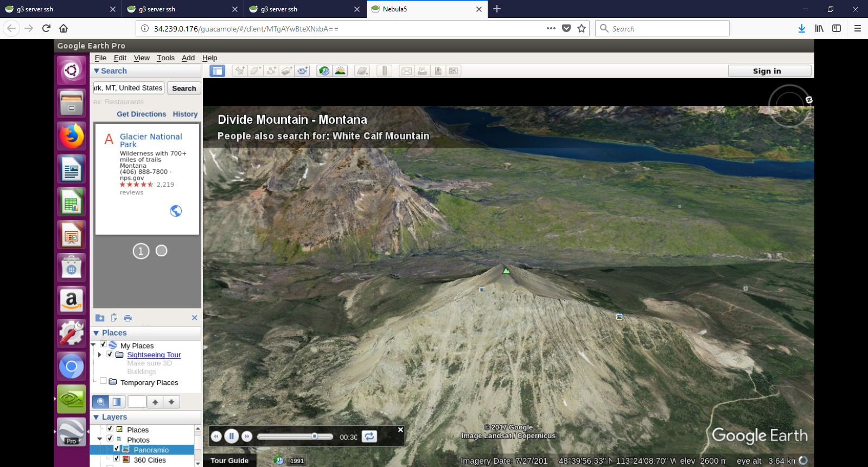Open the historical imagery clock icon

pos(324,71)
